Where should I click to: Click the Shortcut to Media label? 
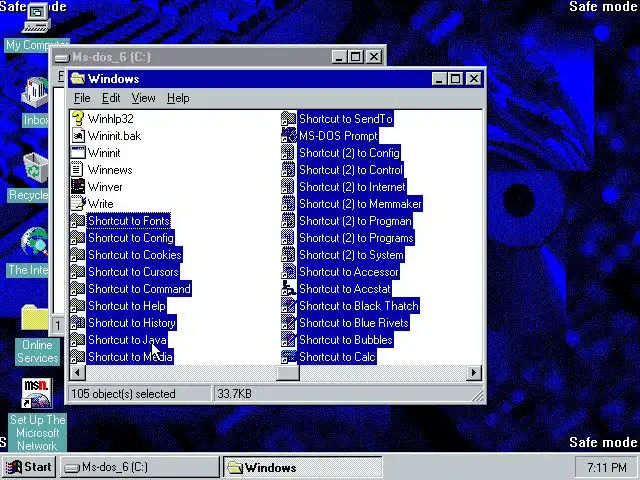130,357
